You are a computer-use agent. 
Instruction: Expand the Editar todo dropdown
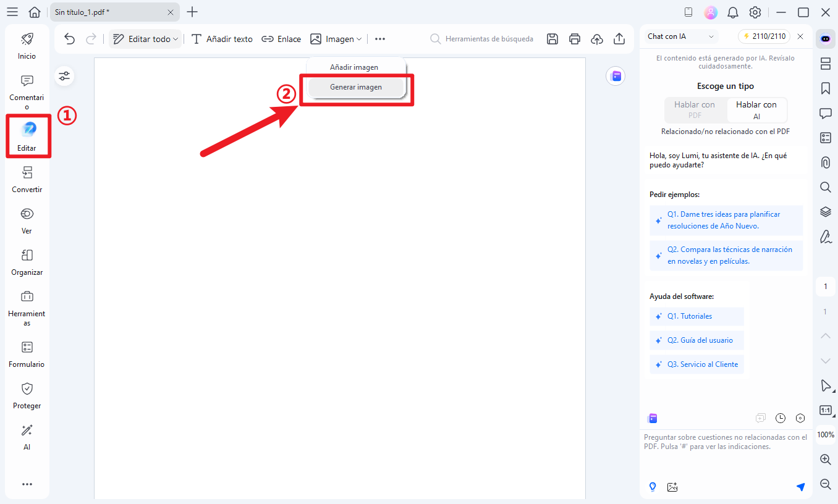(x=146, y=39)
